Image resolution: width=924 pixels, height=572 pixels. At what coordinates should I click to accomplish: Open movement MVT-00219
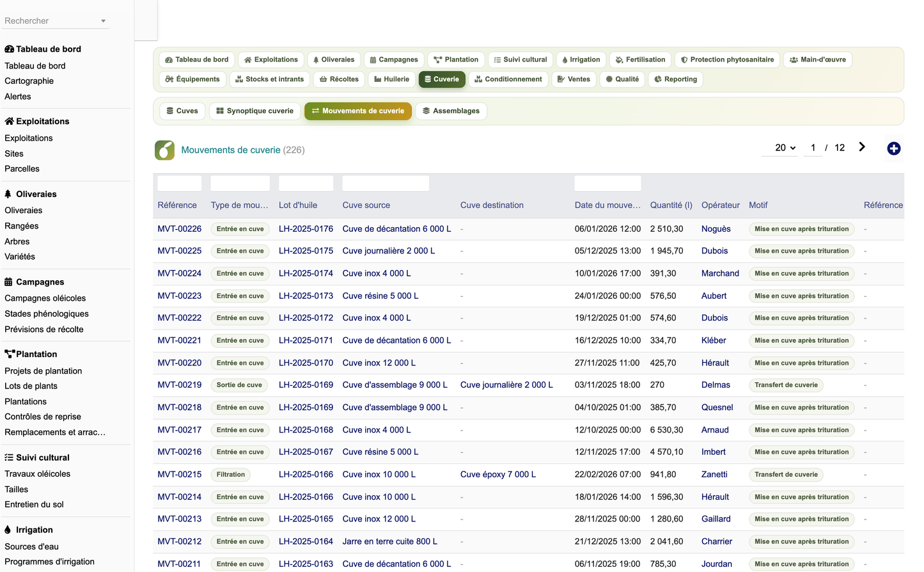pos(180,385)
